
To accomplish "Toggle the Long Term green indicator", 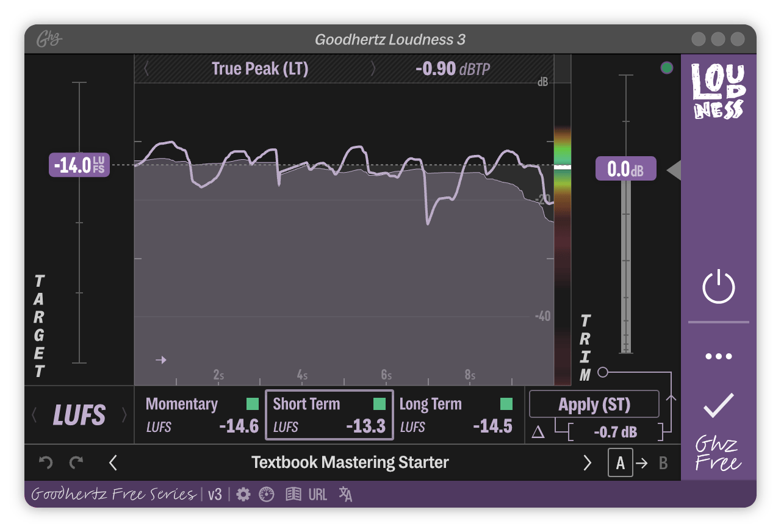I will coord(506,404).
